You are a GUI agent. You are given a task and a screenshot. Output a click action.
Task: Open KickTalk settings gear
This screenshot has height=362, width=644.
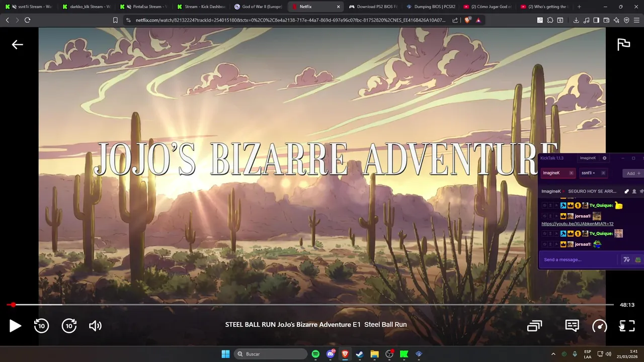(x=604, y=158)
